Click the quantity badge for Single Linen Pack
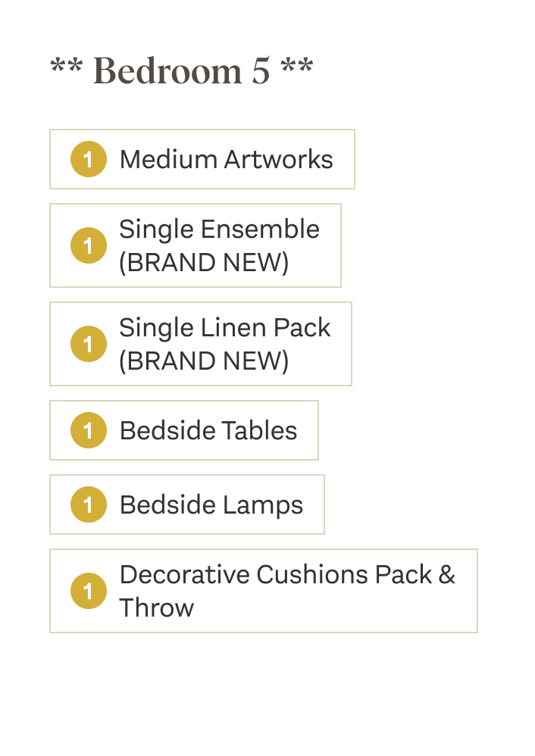This screenshot has width=535, height=756. [x=88, y=344]
